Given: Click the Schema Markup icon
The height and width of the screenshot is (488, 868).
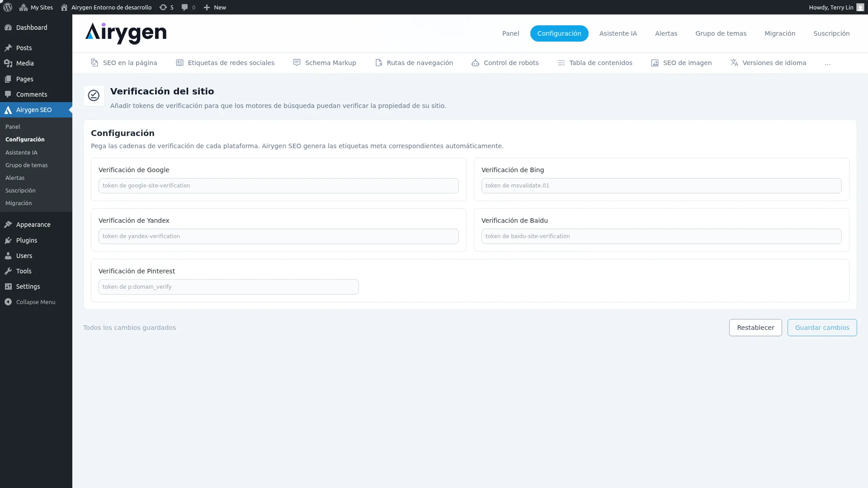Looking at the screenshot, I should 297,63.
